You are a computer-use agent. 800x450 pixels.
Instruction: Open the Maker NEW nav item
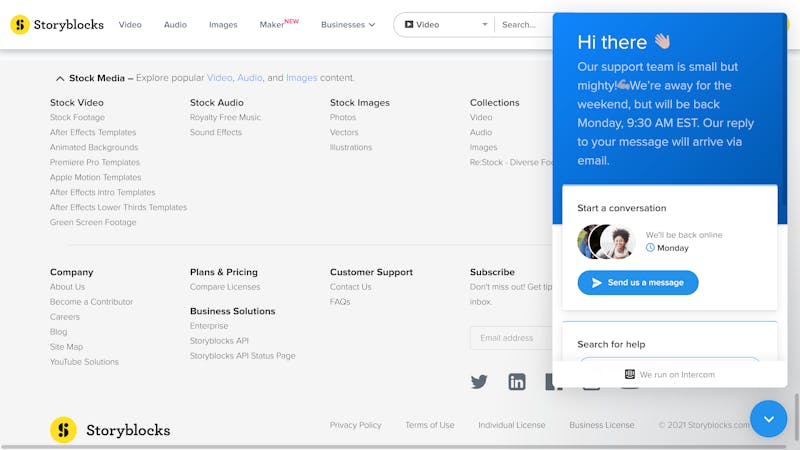279,24
